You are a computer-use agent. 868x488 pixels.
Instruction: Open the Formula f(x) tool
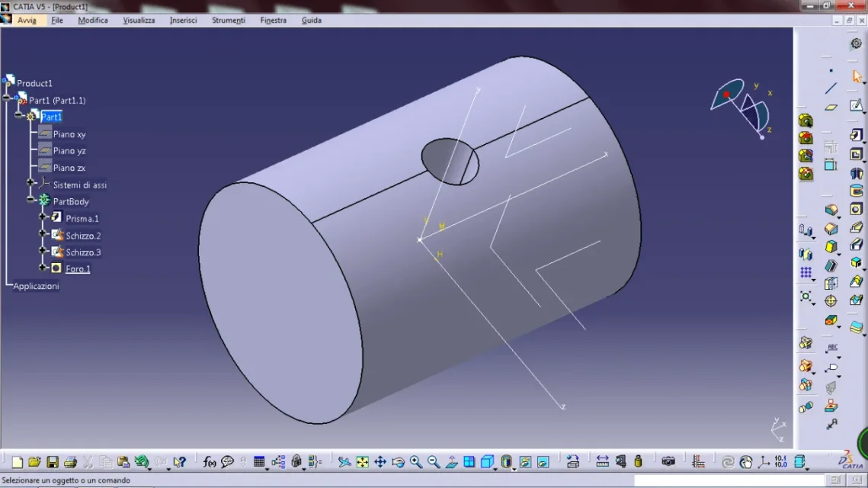pos(210,462)
